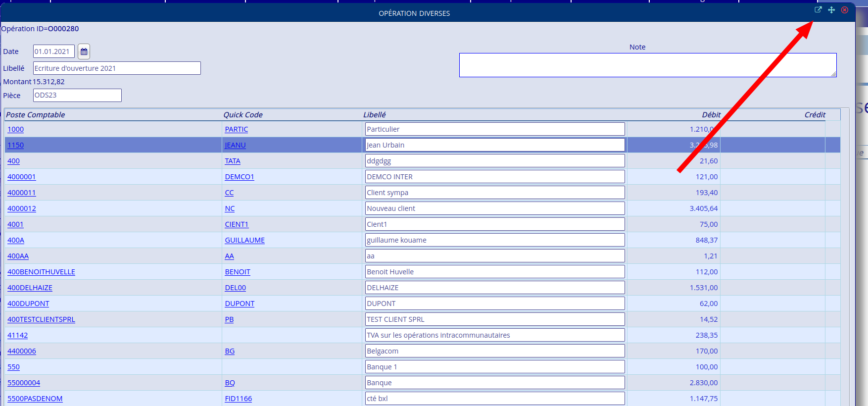Click the JEANU quick code link

coord(235,145)
